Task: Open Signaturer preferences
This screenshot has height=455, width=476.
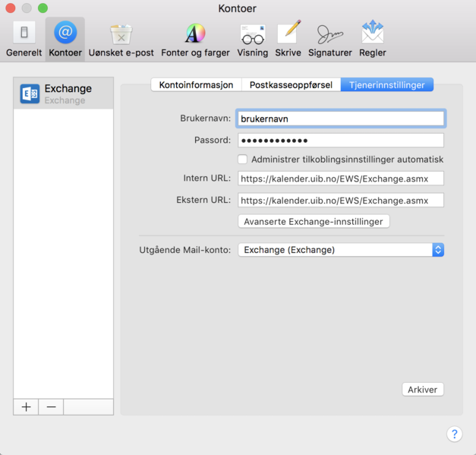Action: (x=329, y=39)
